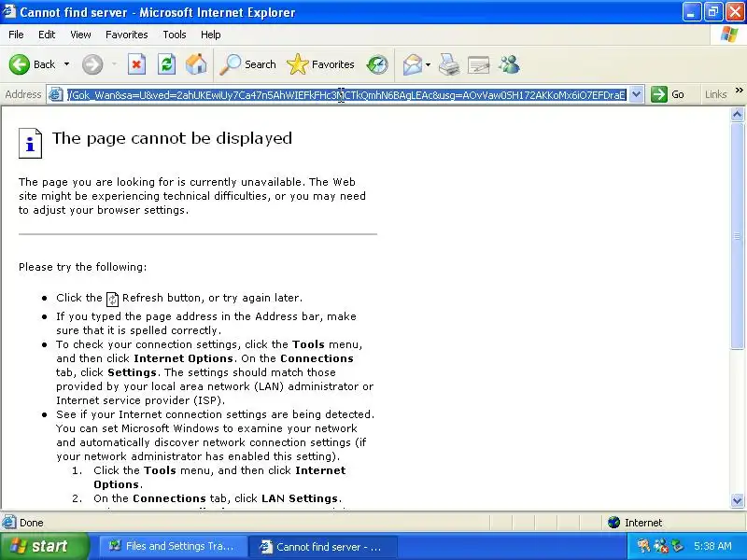
Task: Expand the Mail button dropdown arrow
Action: [428, 64]
